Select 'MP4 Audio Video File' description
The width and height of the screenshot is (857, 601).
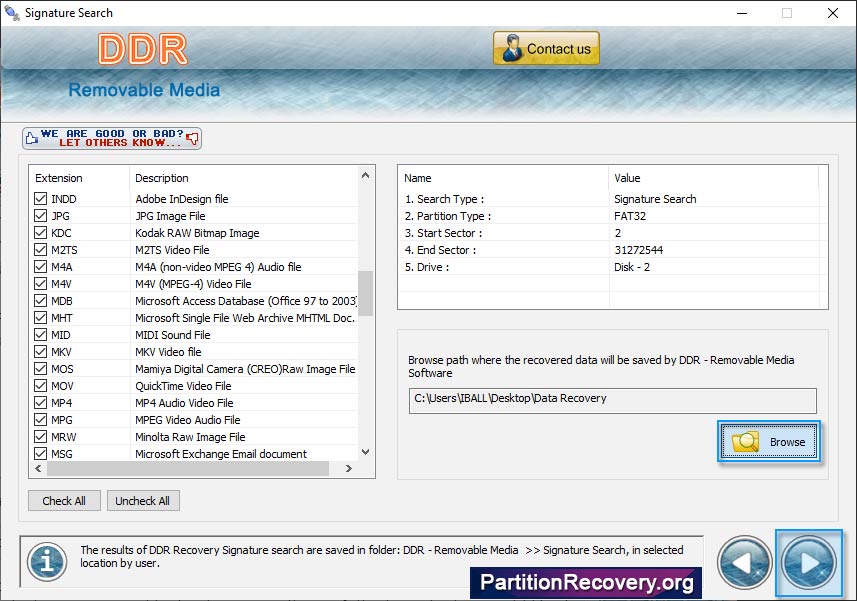[184, 402]
